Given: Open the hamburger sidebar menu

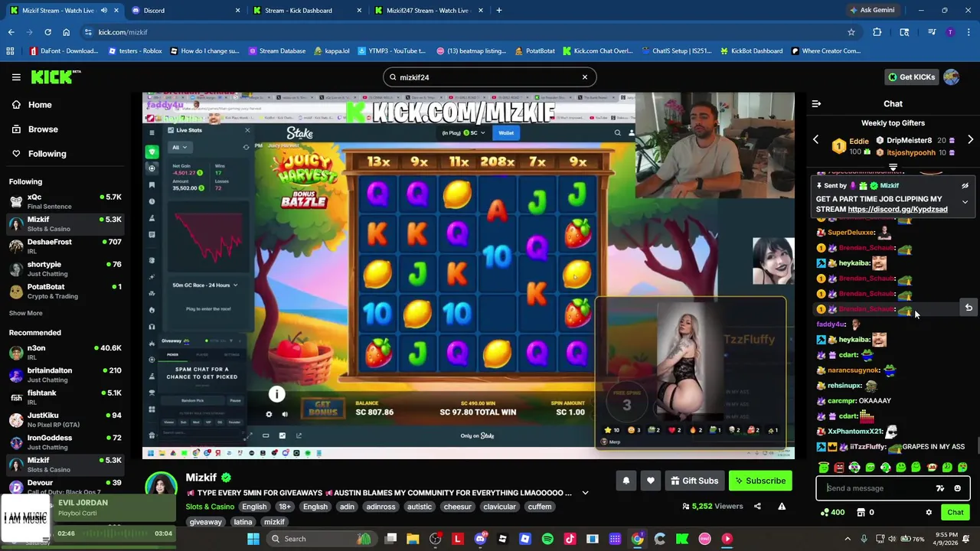Looking at the screenshot, I should (16, 77).
